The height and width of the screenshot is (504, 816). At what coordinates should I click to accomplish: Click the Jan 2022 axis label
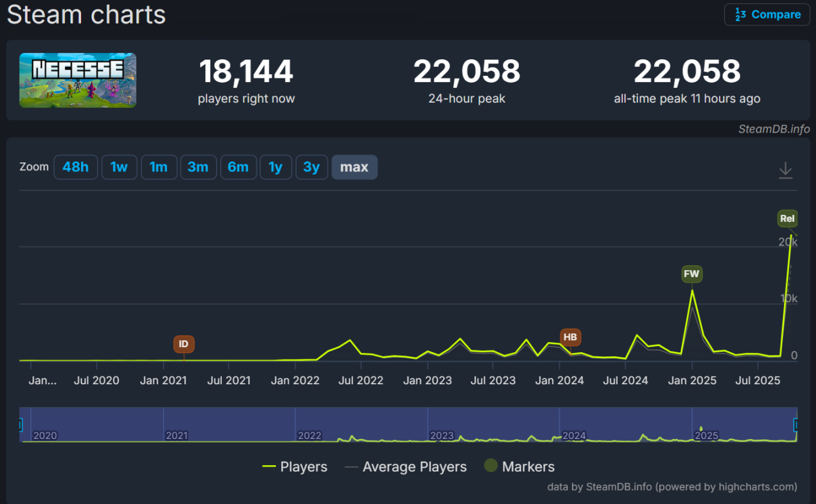(295, 380)
